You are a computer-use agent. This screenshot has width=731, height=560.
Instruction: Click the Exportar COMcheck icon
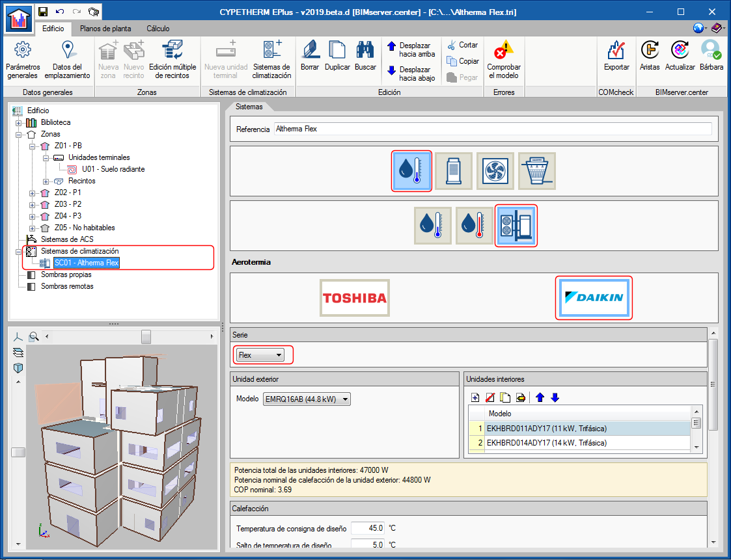point(616,56)
